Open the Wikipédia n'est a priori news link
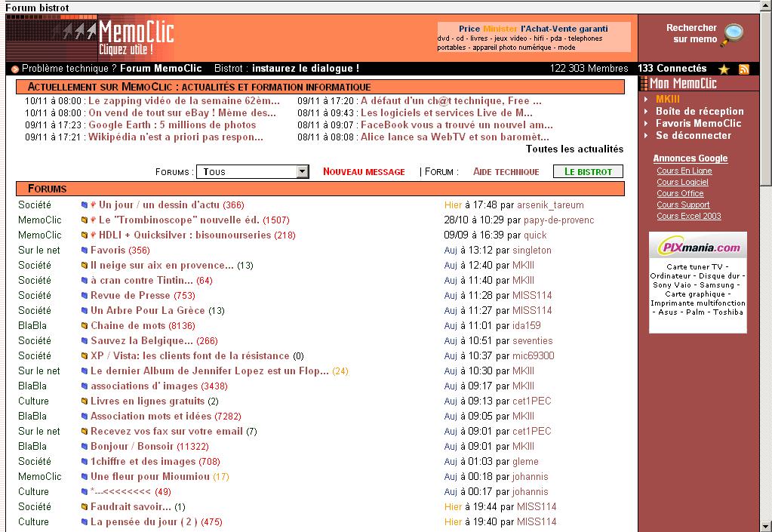This screenshot has width=772, height=532. pyautogui.click(x=176, y=137)
